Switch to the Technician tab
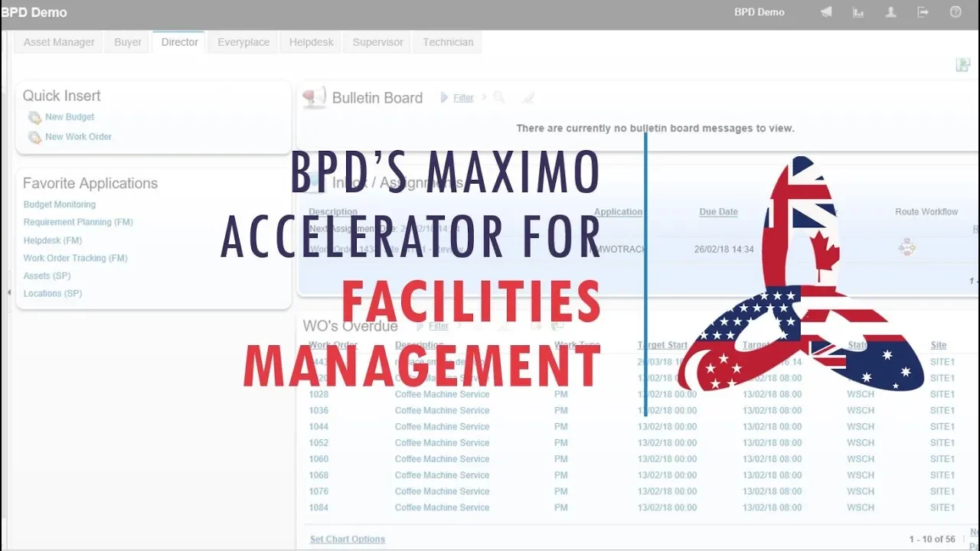980x551 pixels. (448, 42)
